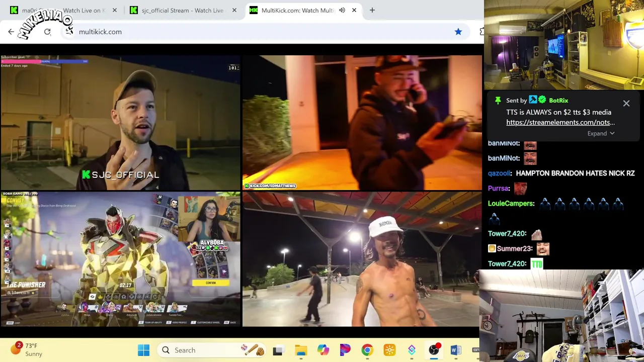Launch Copilot from the taskbar

(x=323, y=350)
